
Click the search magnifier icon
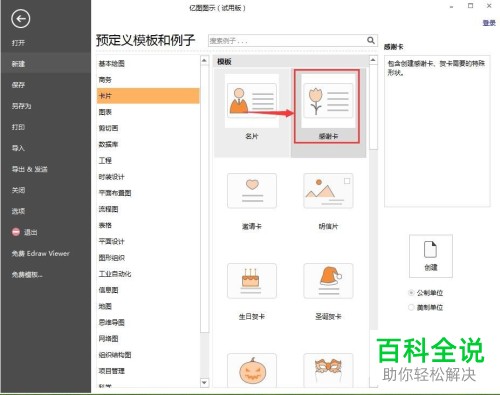click(371, 40)
